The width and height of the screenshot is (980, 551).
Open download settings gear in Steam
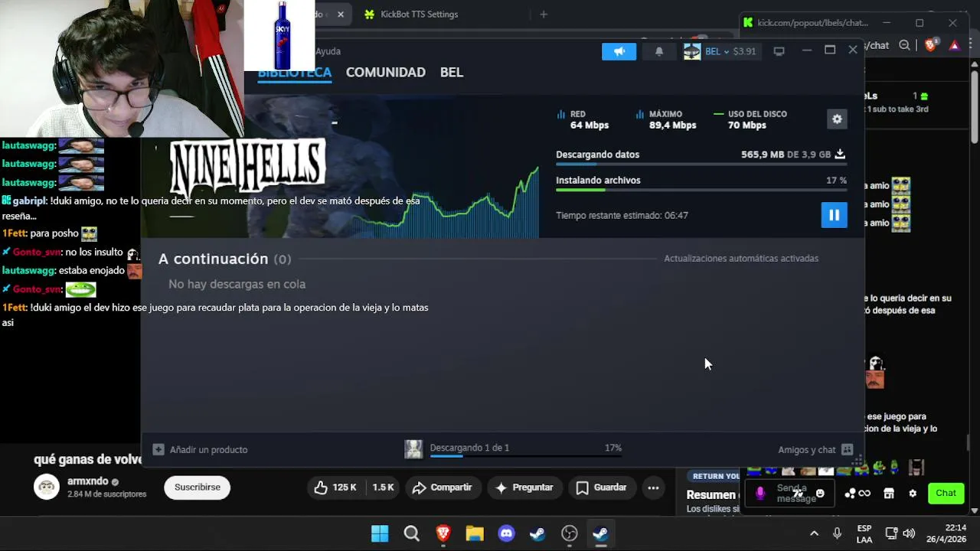pyautogui.click(x=837, y=119)
